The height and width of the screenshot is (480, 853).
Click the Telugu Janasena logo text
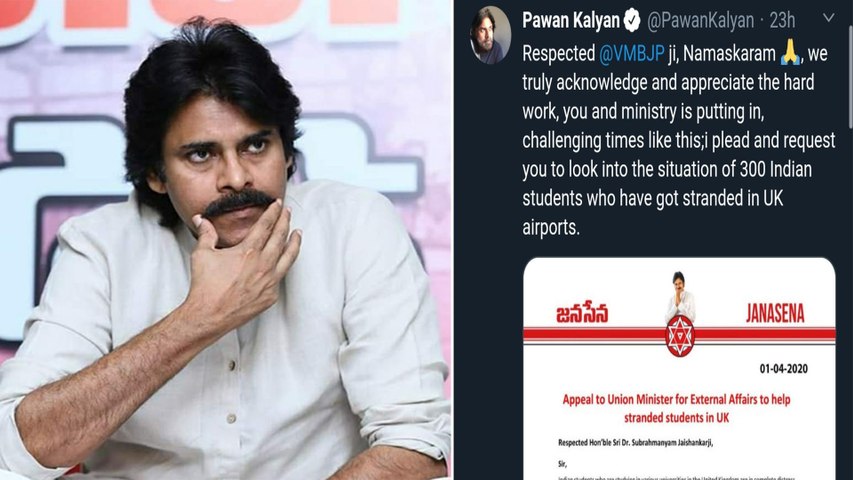[582, 314]
